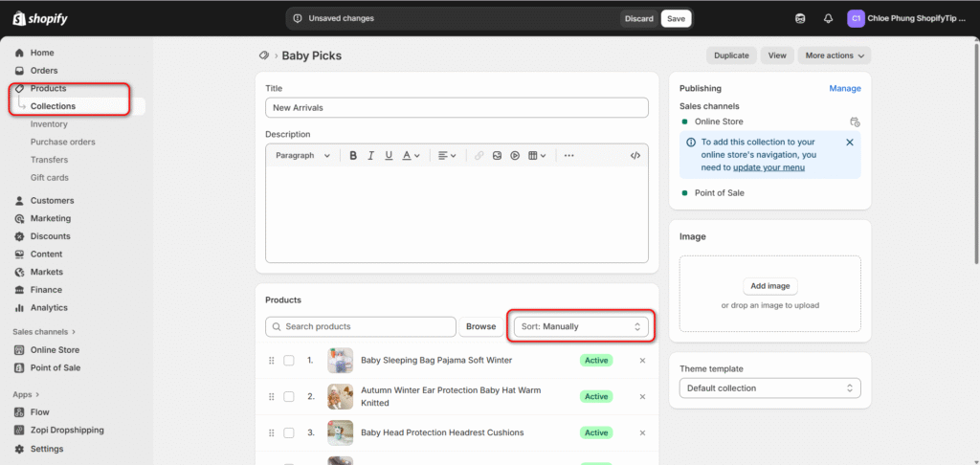Dismiss the navigation menu info banner
Image resolution: width=980 pixels, height=465 pixels.
click(849, 143)
